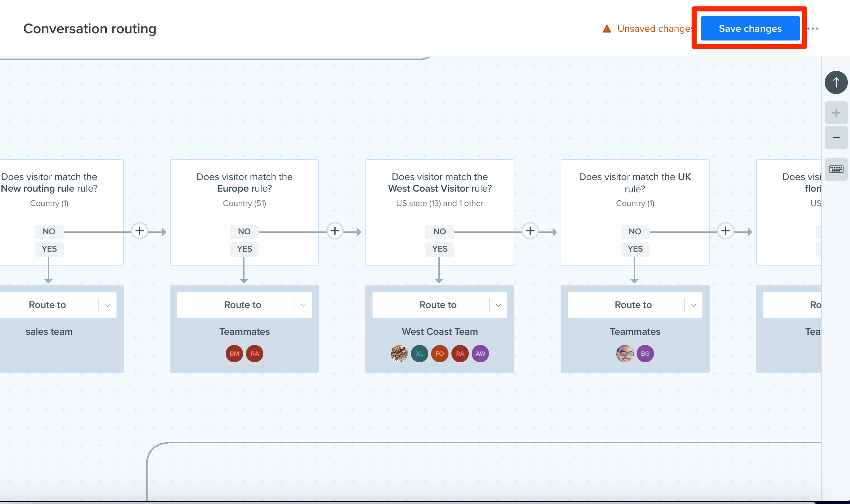850x504 pixels.
Task: Add rule after Europe rule
Action: 335,231
